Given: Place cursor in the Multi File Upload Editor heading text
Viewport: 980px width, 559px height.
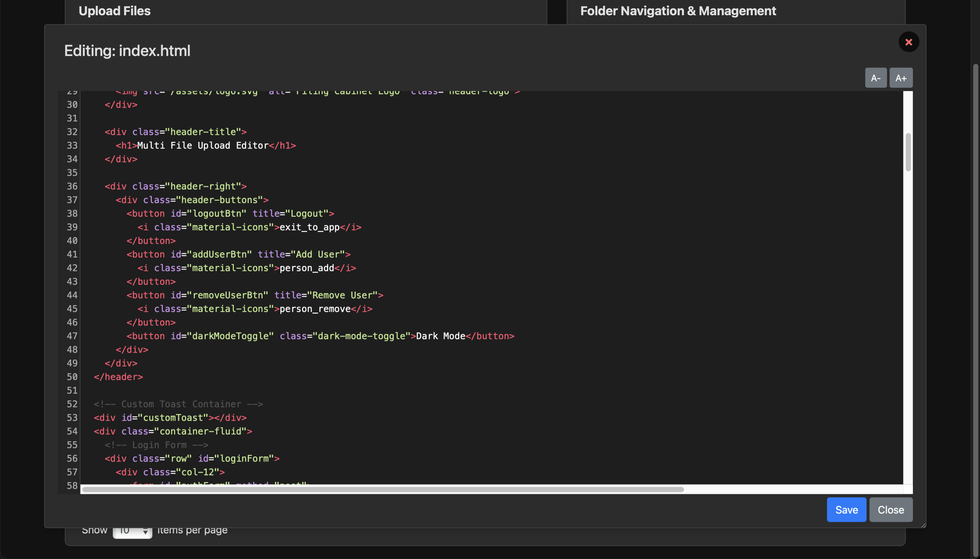Looking at the screenshot, I should 202,146.
